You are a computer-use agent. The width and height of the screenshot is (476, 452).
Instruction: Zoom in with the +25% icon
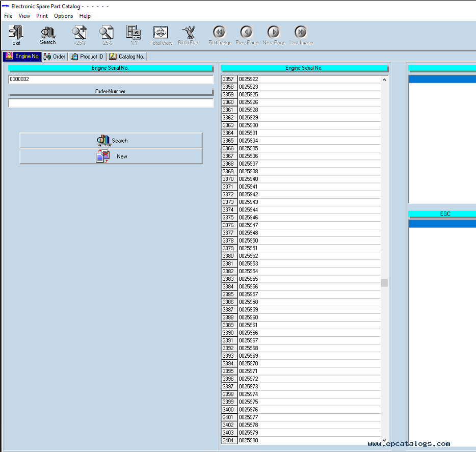coord(79,34)
